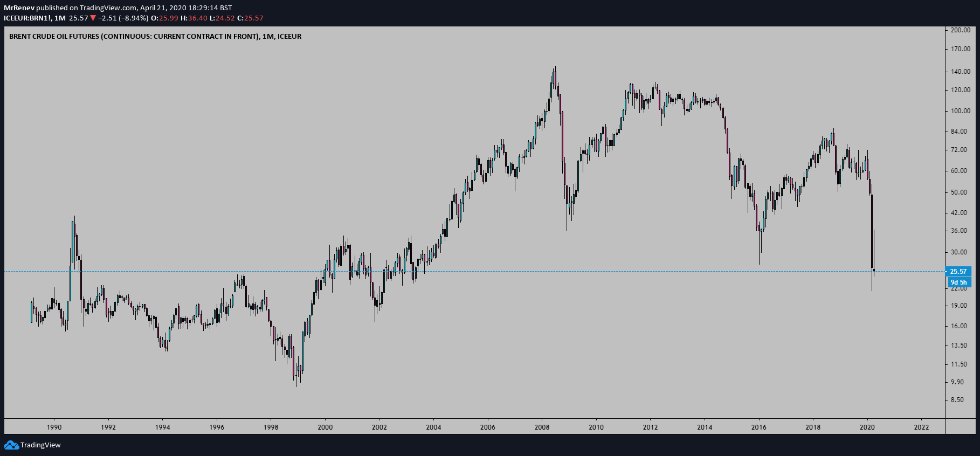
Task: Click the 2000 time axis label
Action: pos(325,427)
